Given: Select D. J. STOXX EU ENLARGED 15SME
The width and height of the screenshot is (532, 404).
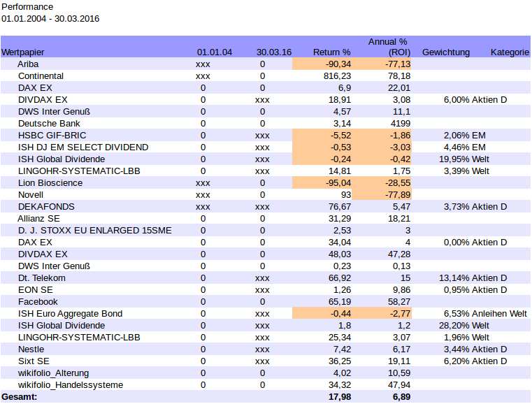Looking at the screenshot, I should click(94, 231).
